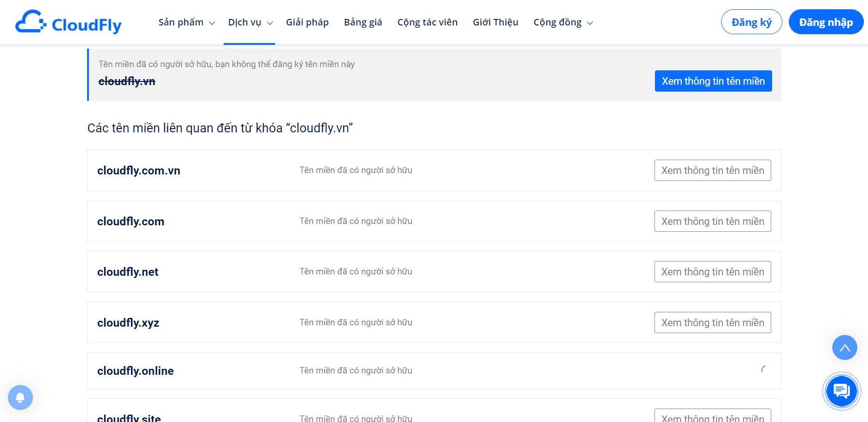View domain info for cloudfly.xyz
Viewport: 868px width, 422px height.
click(x=713, y=323)
